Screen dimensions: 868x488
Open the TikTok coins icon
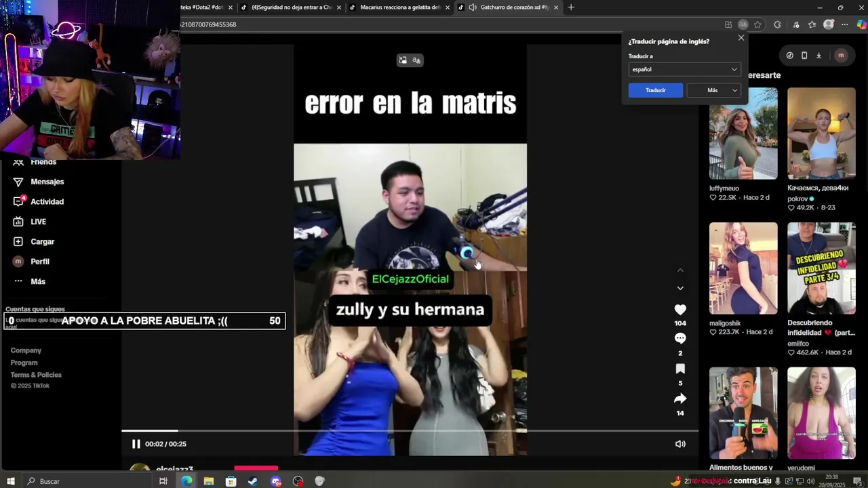(x=789, y=56)
